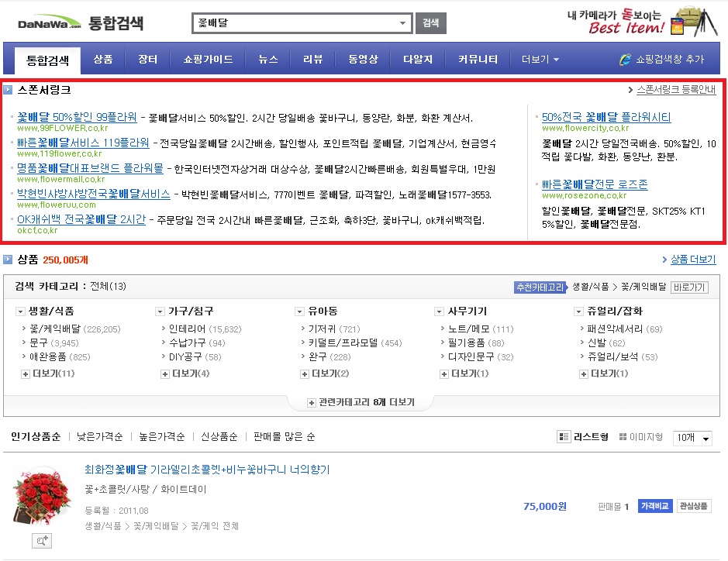
Task: Open the 로즈존 sponsored link
Action: (595, 184)
